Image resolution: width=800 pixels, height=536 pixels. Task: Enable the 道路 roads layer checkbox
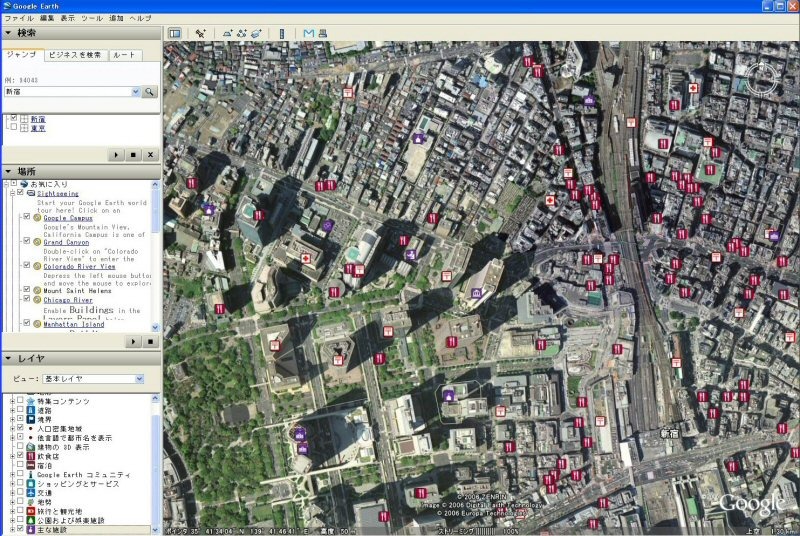coord(20,410)
